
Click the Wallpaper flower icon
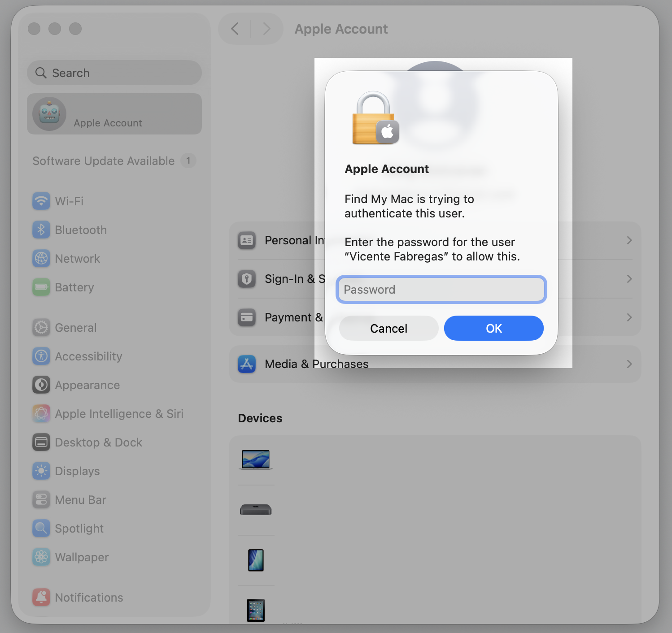41,557
